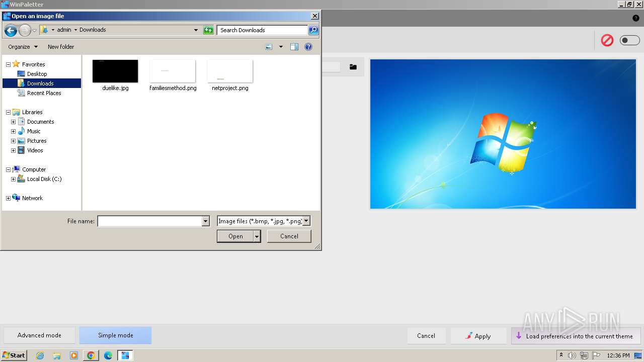Click the Downloads breadcrumb in the address bar

(x=93, y=30)
